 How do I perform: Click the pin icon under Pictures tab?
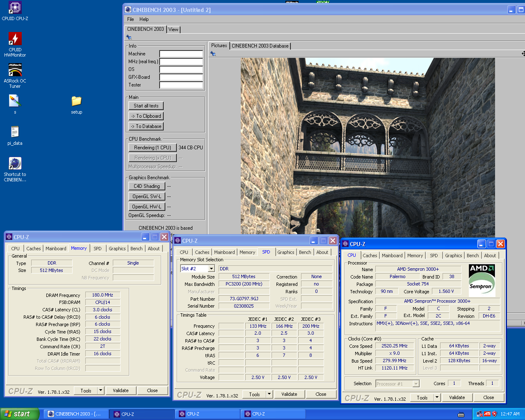pyautogui.click(x=213, y=54)
